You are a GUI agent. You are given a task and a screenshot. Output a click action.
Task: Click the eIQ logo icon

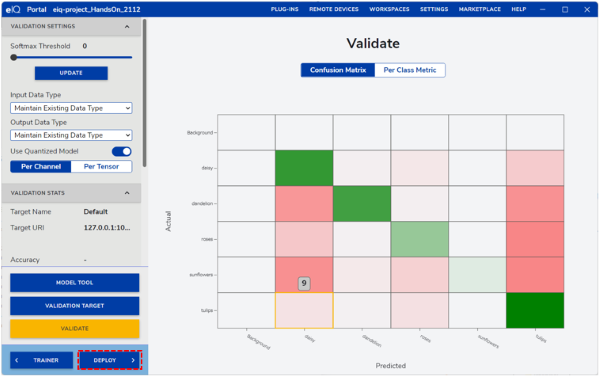pyautogui.click(x=13, y=9)
